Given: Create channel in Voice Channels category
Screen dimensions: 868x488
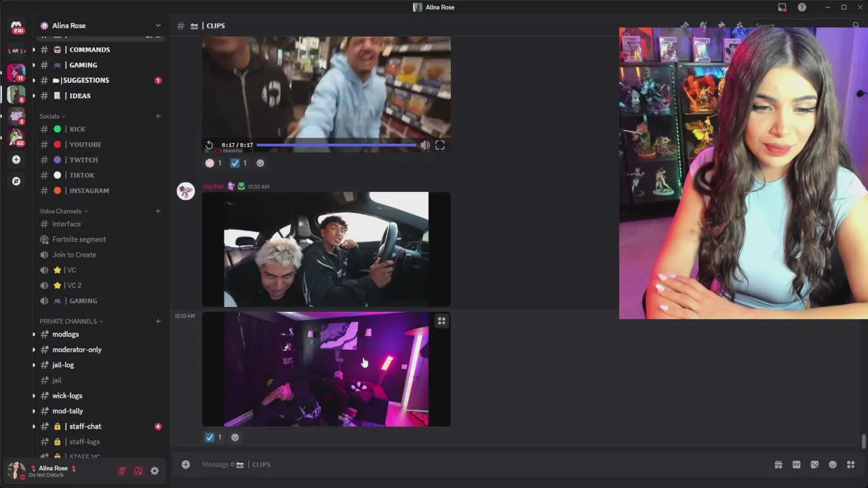Looking at the screenshot, I should (x=158, y=211).
